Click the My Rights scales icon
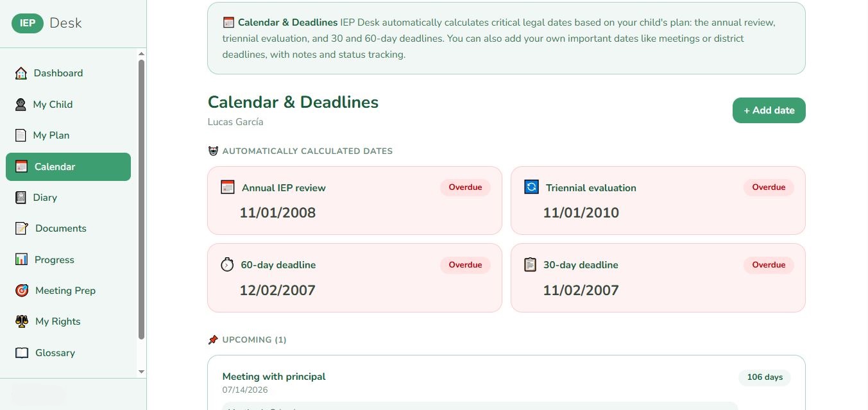868x410 pixels. (21, 321)
